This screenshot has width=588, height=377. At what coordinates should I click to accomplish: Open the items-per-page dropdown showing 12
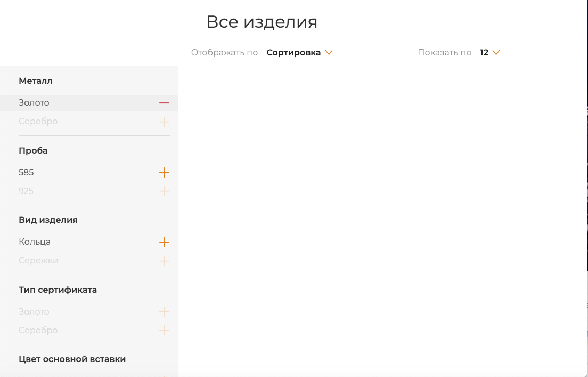pyautogui.click(x=489, y=53)
